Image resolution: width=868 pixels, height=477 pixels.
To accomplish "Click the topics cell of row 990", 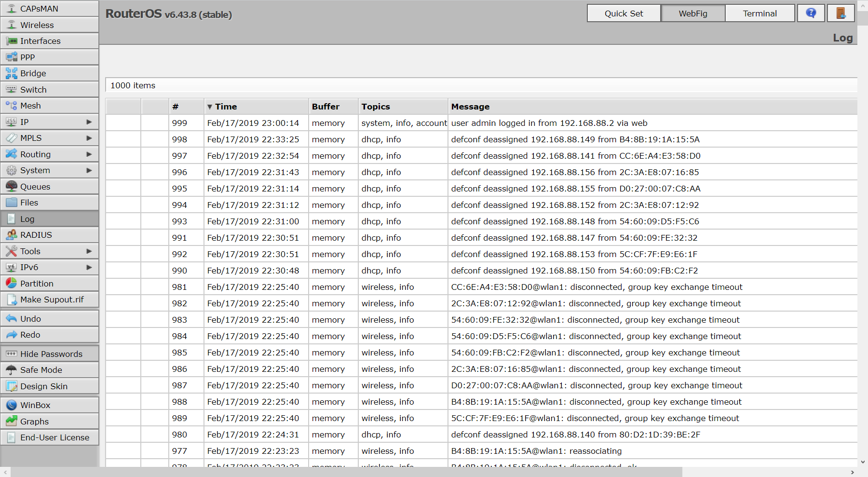I will (403, 271).
